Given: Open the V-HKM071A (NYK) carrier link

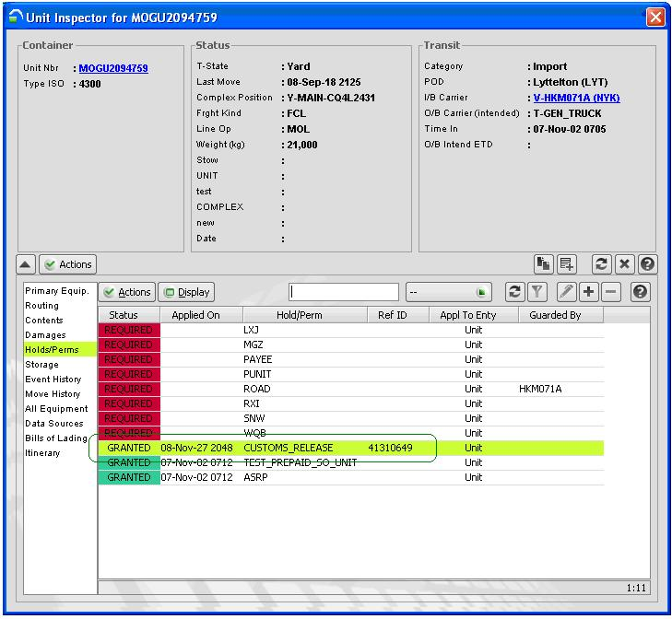Looking at the screenshot, I should point(576,98).
